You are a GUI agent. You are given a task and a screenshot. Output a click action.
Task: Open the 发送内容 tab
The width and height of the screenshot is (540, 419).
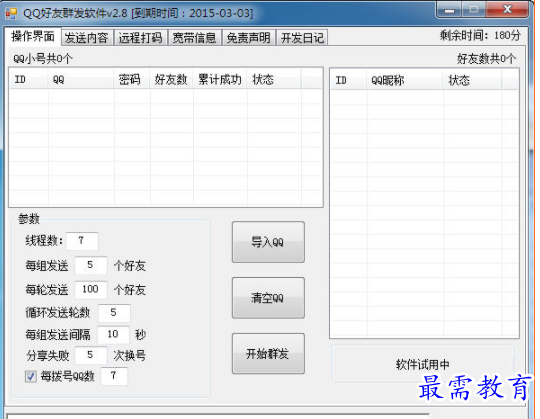[87, 38]
